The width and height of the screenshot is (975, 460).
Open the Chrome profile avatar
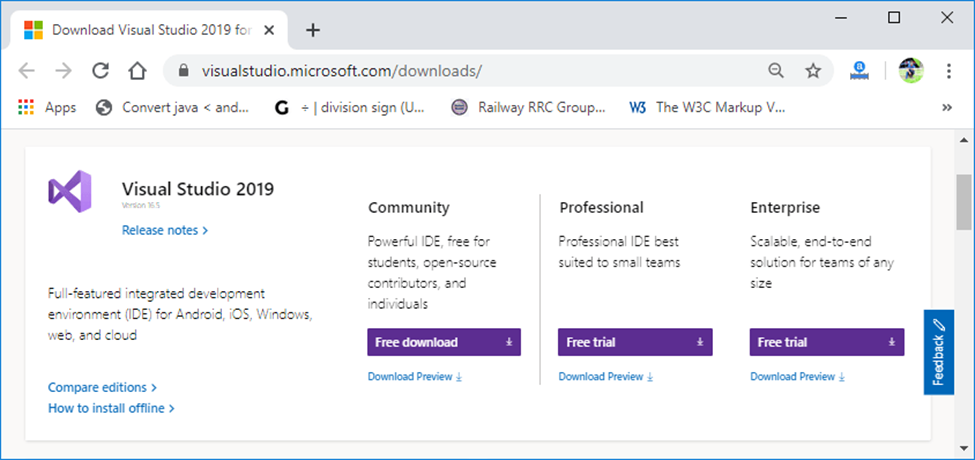pyautogui.click(x=911, y=71)
